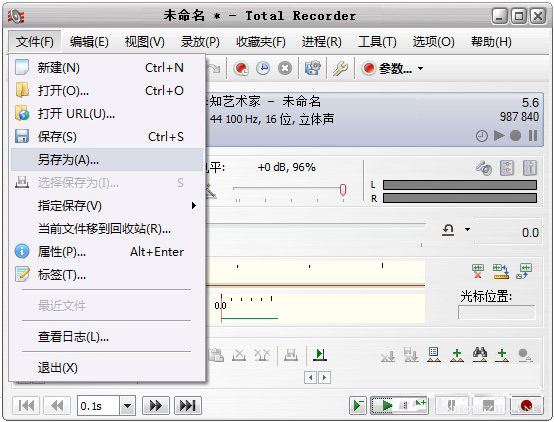Click the R channel level meter
Screen dimensions: 554x422
pyautogui.click(x=460, y=198)
